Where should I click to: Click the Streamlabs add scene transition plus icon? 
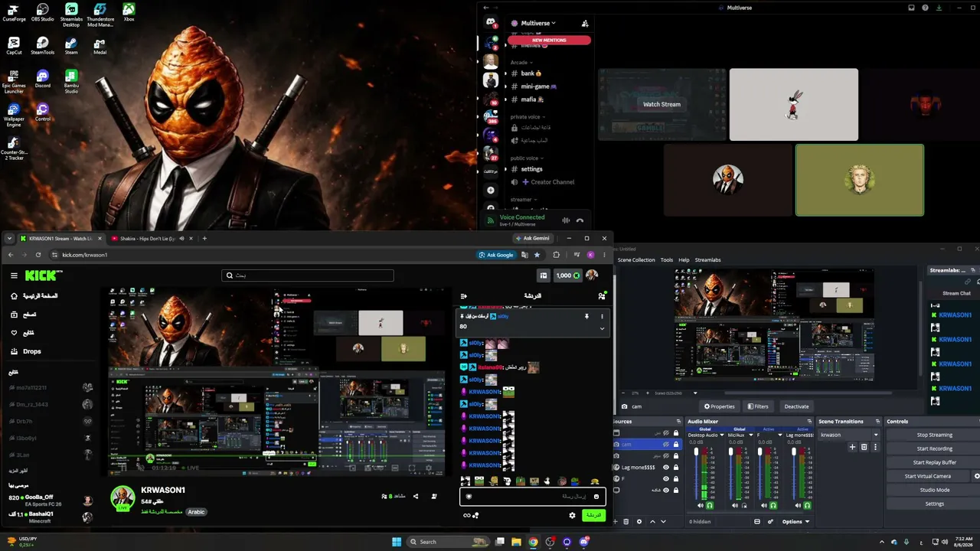854,447
